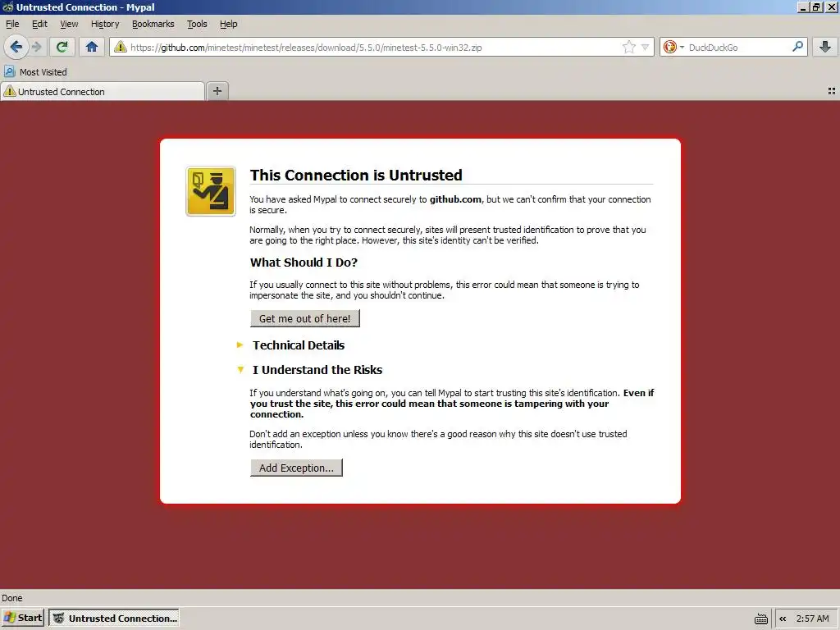The width and height of the screenshot is (840, 630).
Task: Click the Forward arrow button
Action: [x=36, y=47]
